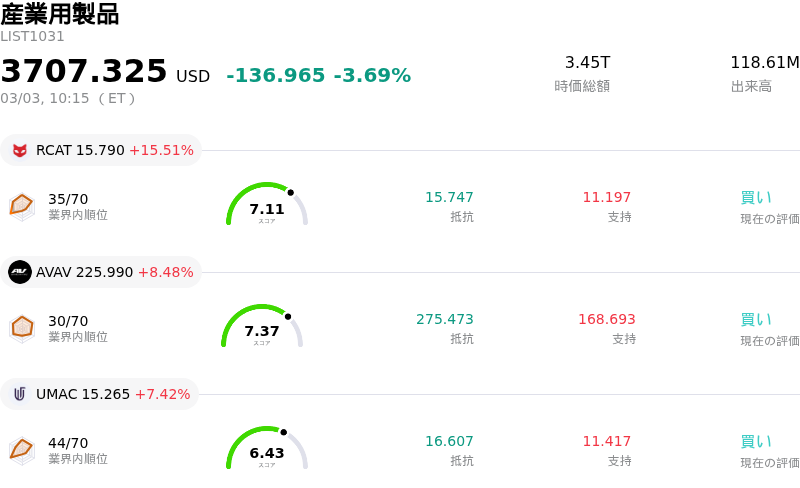Image resolution: width=800 pixels, height=488 pixels.
Task: Click AVAV's industry rank radar icon
Action: coord(22,328)
